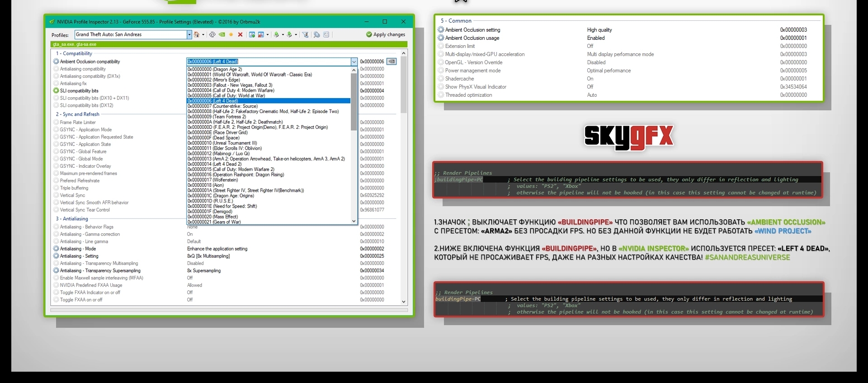Click the refresh settings icon
Image resolution: width=868 pixels, height=383 pixels.
[212, 34]
